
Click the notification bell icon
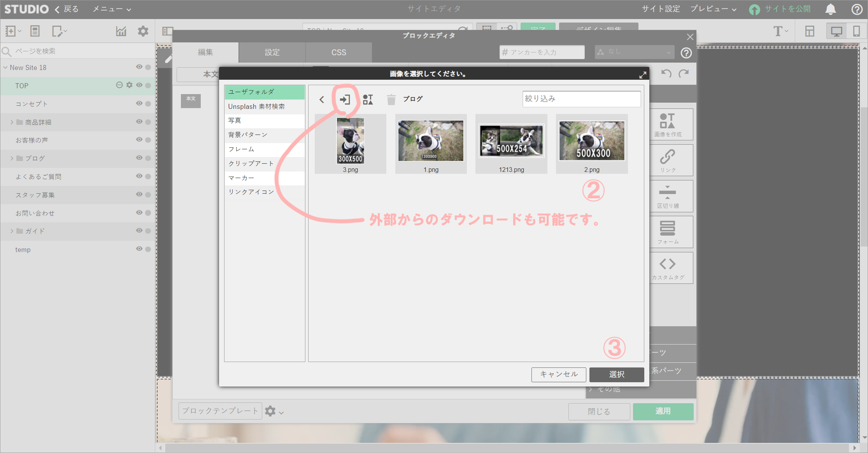(831, 9)
